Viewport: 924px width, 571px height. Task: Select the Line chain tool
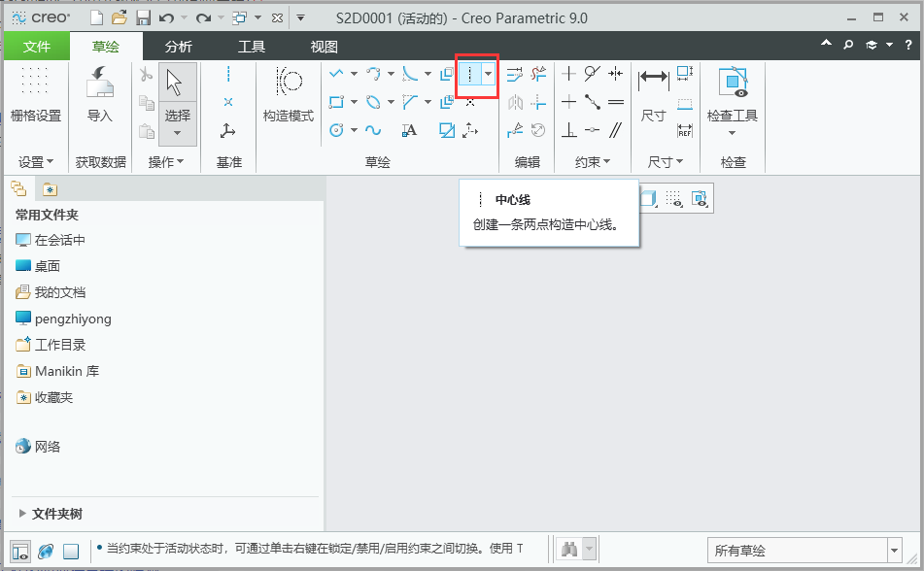(x=336, y=74)
